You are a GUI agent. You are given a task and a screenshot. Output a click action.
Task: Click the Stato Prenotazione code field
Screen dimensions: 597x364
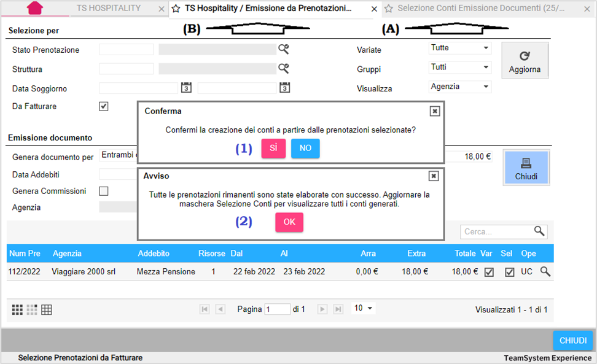pyautogui.click(x=127, y=50)
